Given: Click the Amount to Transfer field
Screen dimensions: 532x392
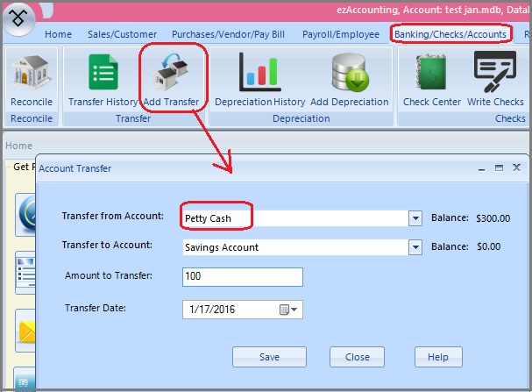Looking at the screenshot, I should [243, 277].
